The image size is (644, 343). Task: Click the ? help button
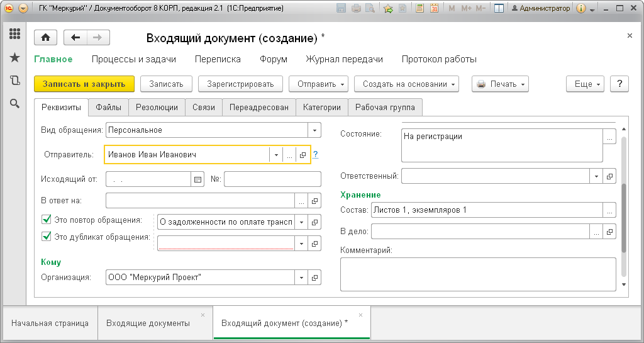(619, 84)
